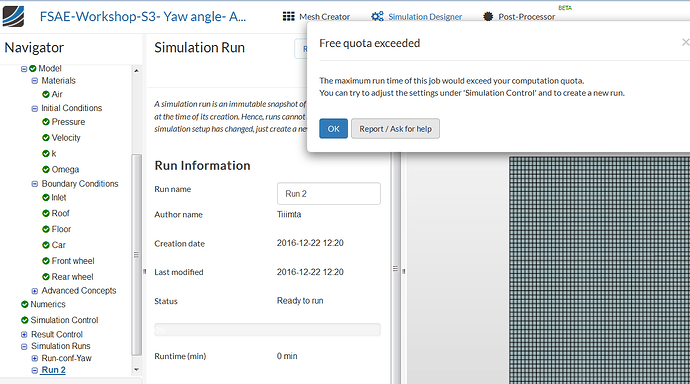Viewport: 690px width, 384px height.
Task: Expand the Run-conf-Yaw simulation run
Action: click(35, 358)
